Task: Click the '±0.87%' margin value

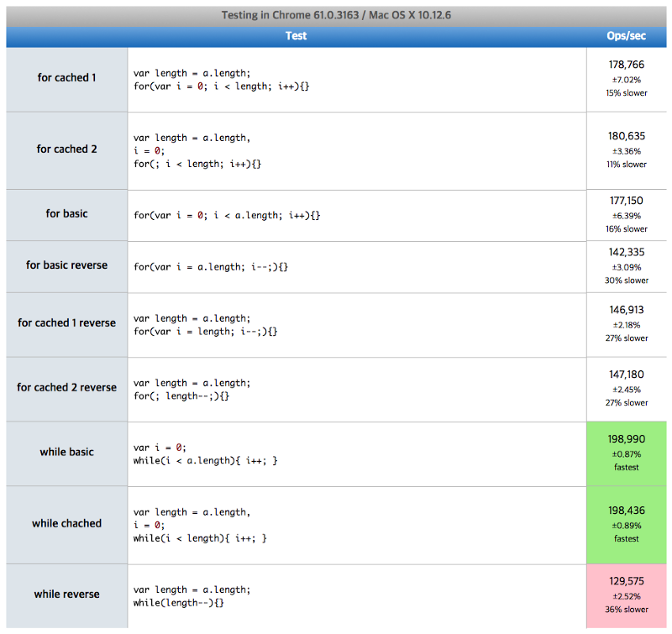Action: (626, 454)
